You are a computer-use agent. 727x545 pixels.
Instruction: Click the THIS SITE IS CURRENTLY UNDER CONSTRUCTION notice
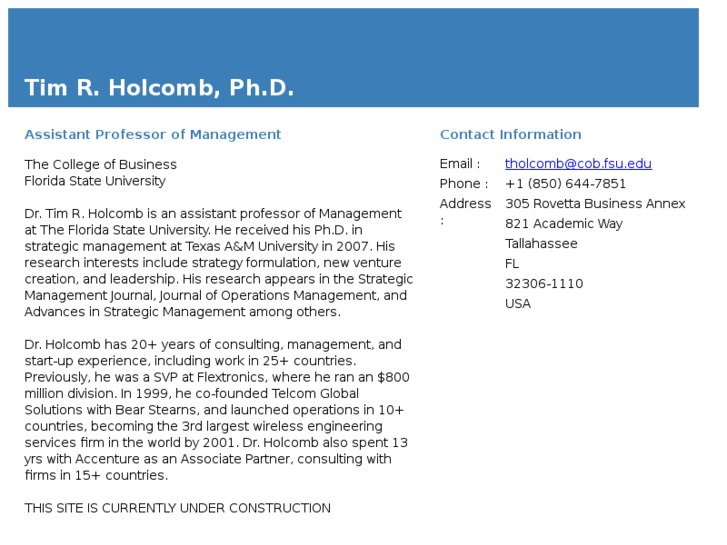[x=178, y=508]
